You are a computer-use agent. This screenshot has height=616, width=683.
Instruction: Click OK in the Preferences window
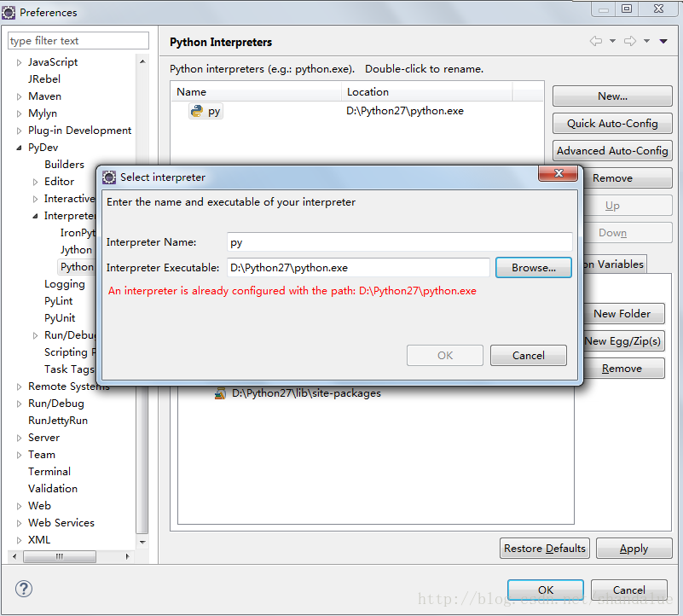[546, 590]
